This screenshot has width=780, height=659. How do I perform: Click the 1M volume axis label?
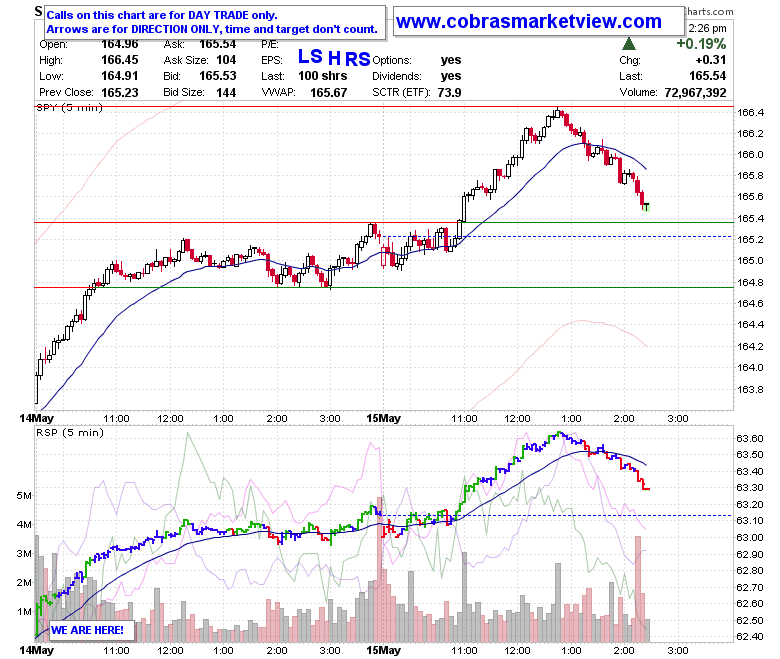24,611
